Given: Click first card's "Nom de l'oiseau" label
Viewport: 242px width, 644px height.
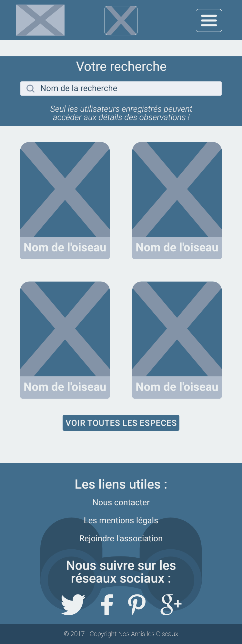Looking at the screenshot, I should [x=65, y=247].
